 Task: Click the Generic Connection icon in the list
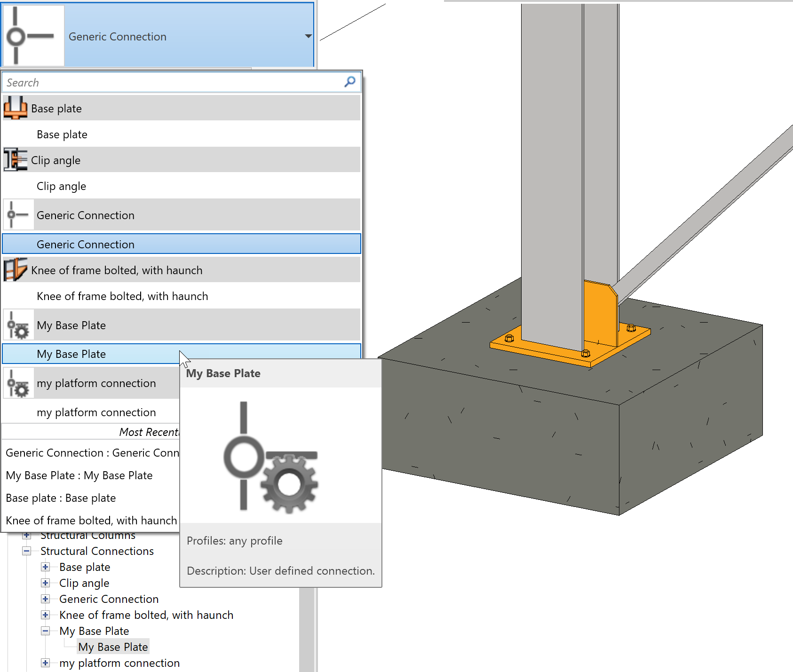(x=17, y=214)
